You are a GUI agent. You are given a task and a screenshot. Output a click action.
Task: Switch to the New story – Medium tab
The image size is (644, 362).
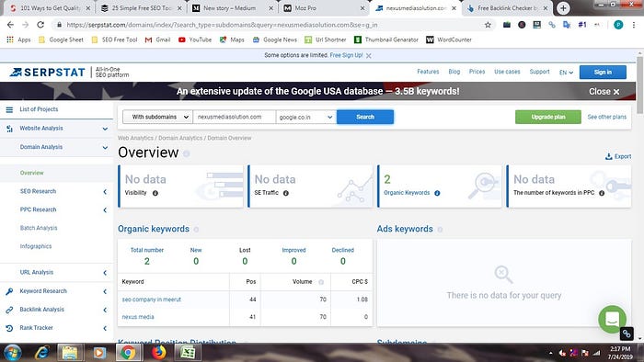pyautogui.click(x=232, y=7)
